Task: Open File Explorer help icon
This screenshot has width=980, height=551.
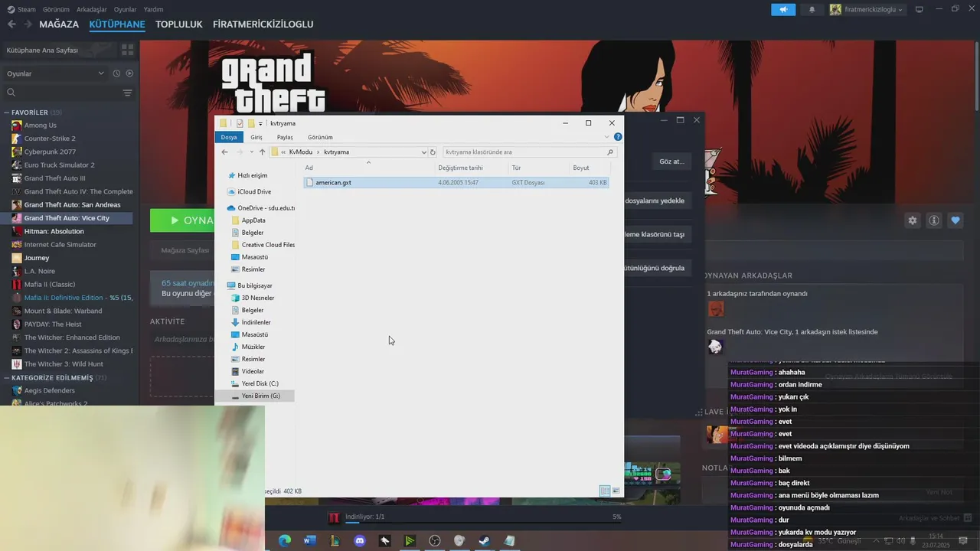Action: coord(618,137)
